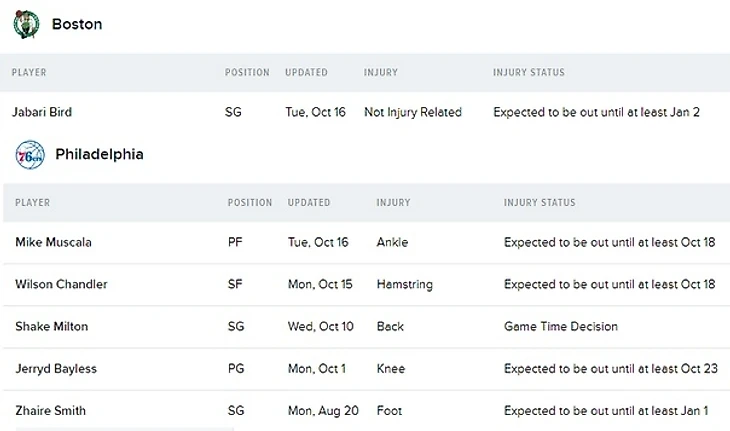
Task: Click the Philadelphia 76ers logo icon
Action: pyautogui.click(x=30, y=155)
